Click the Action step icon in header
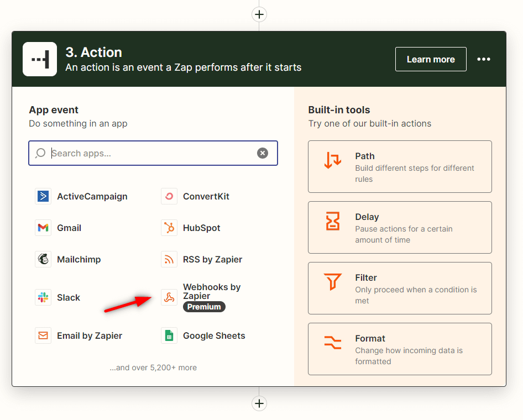The width and height of the screenshot is (523, 420). pyautogui.click(x=40, y=59)
